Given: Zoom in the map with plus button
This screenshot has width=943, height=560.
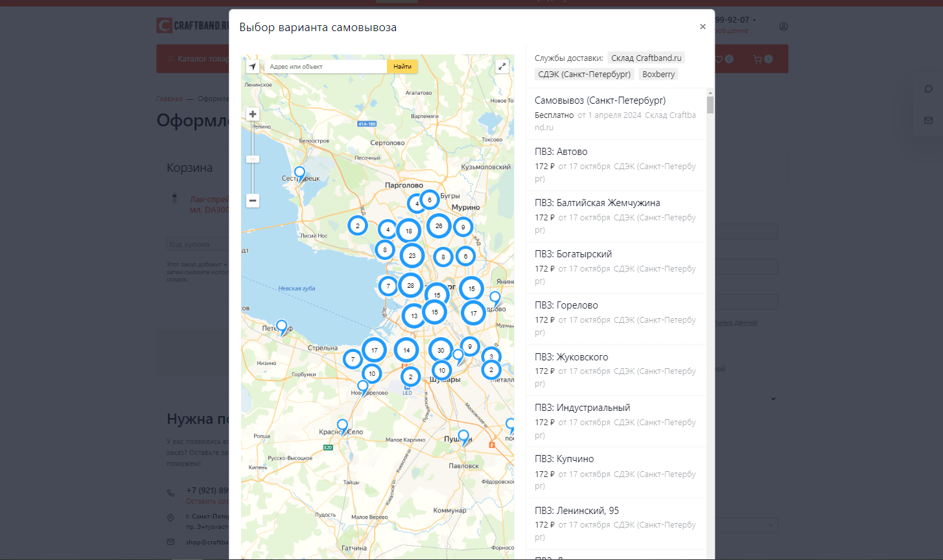Looking at the screenshot, I should [253, 114].
